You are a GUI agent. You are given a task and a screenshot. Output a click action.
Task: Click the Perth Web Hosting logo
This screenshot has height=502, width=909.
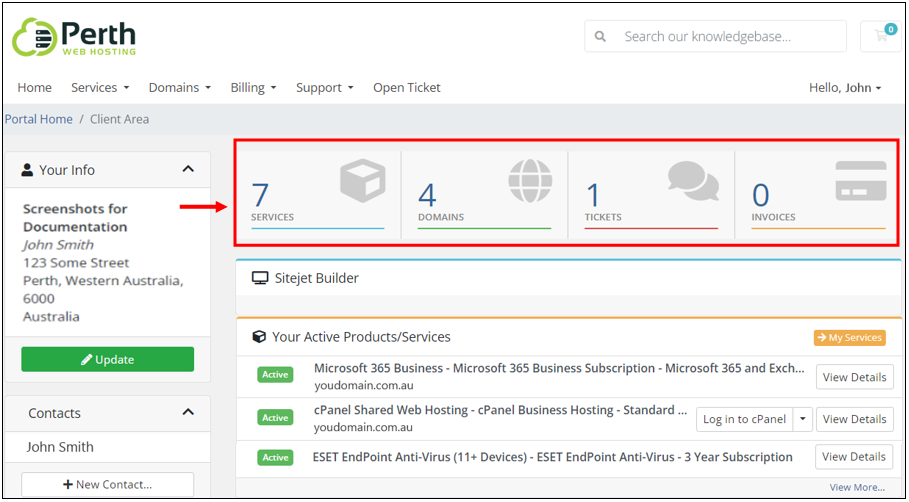tap(74, 37)
